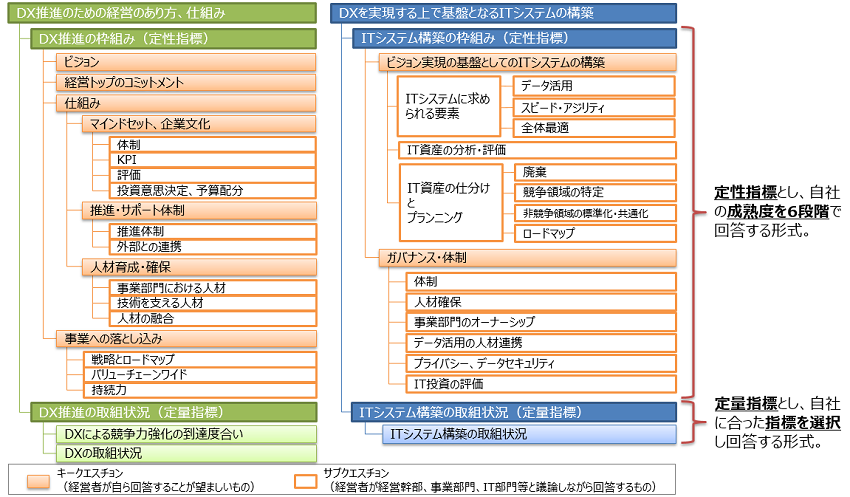
Task: Select 'マインドセット、企業文化' box
Action: pyautogui.click(x=199, y=124)
